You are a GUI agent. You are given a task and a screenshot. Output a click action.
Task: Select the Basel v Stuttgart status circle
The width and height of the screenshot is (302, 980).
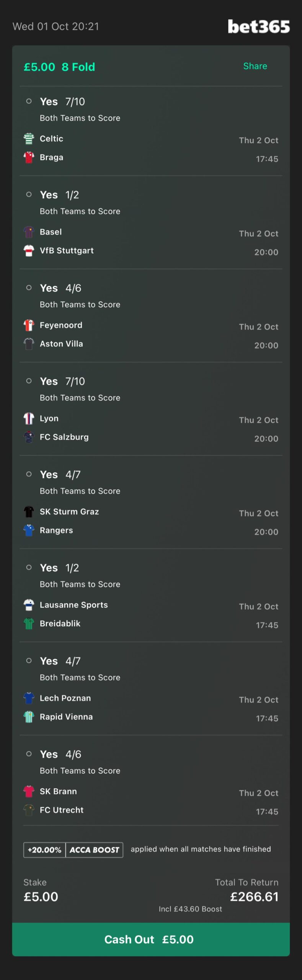pos(29,194)
